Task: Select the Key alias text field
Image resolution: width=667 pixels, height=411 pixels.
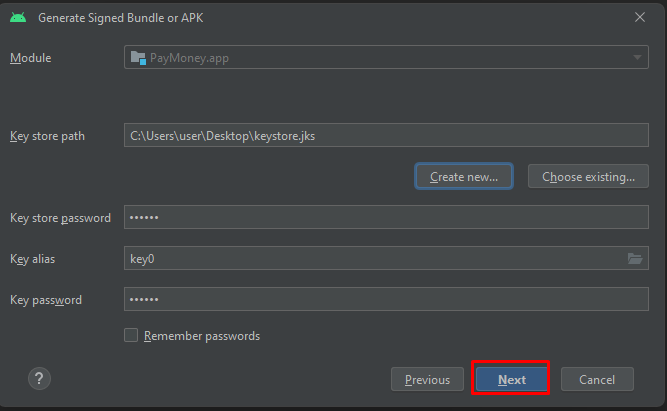Action: [370, 258]
